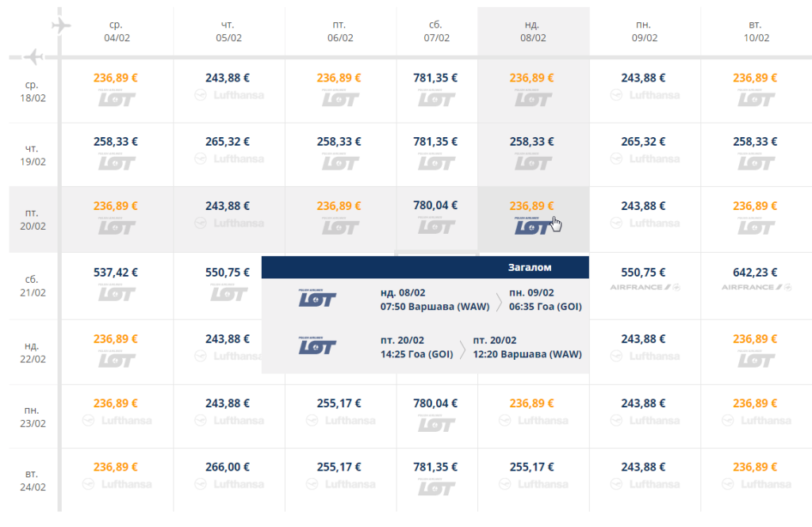The width and height of the screenshot is (812, 527).
Task: Choose the 24/02 Tuesday return row header
Action: 33,480
